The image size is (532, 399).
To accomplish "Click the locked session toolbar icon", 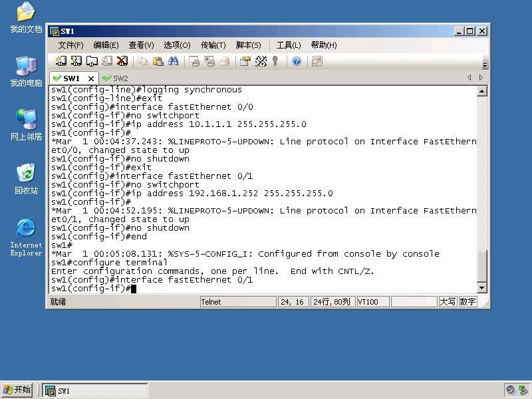I will pyautogui.click(x=317, y=61).
